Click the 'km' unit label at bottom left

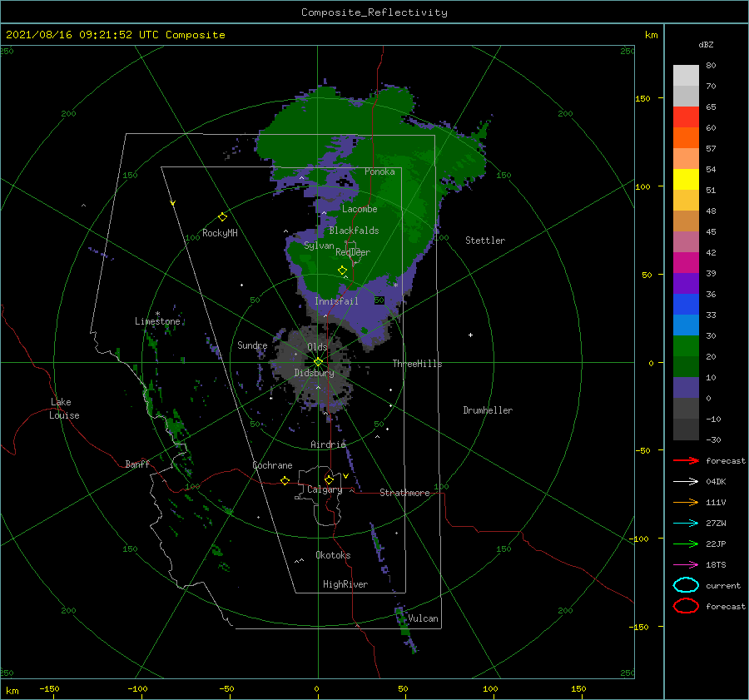click(12, 691)
